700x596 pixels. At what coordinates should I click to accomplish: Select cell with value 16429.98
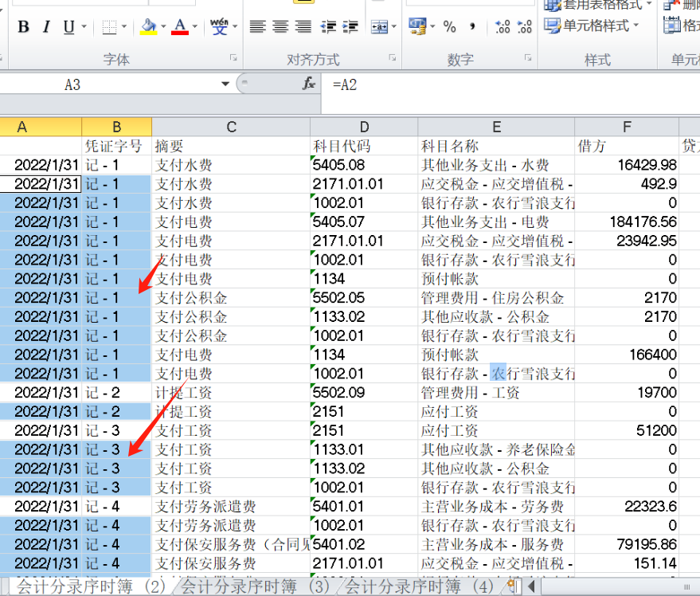pyautogui.click(x=627, y=165)
